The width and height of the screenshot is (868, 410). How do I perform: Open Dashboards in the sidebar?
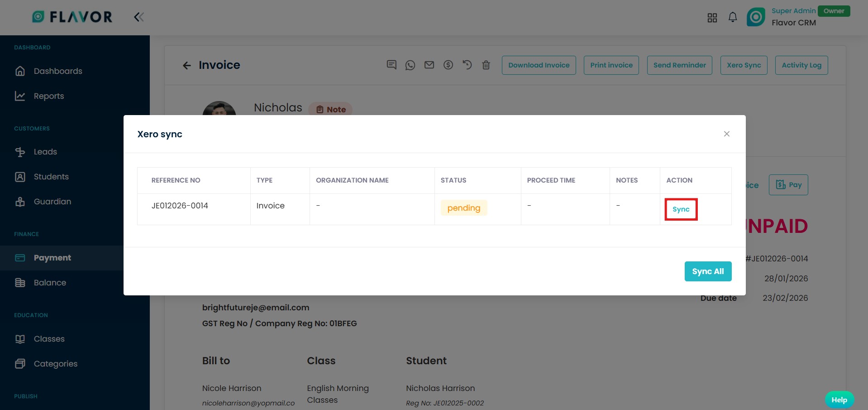point(58,71)
